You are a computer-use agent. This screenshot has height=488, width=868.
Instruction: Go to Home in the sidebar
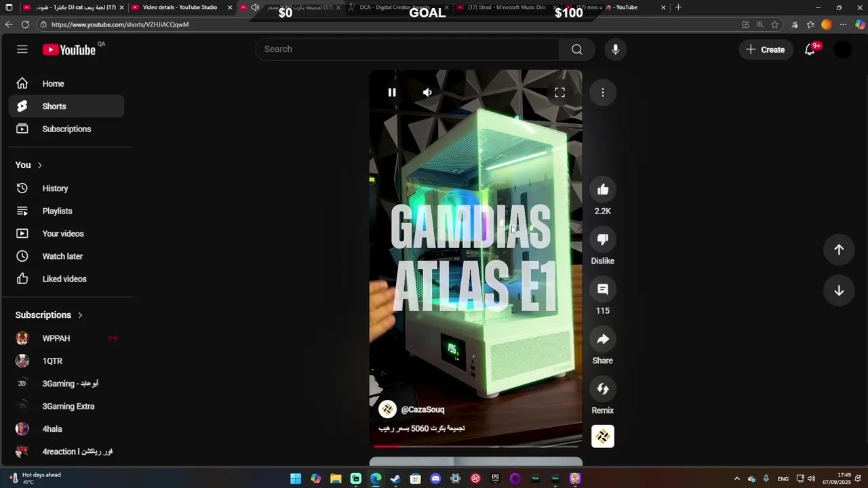click(66, 83)
